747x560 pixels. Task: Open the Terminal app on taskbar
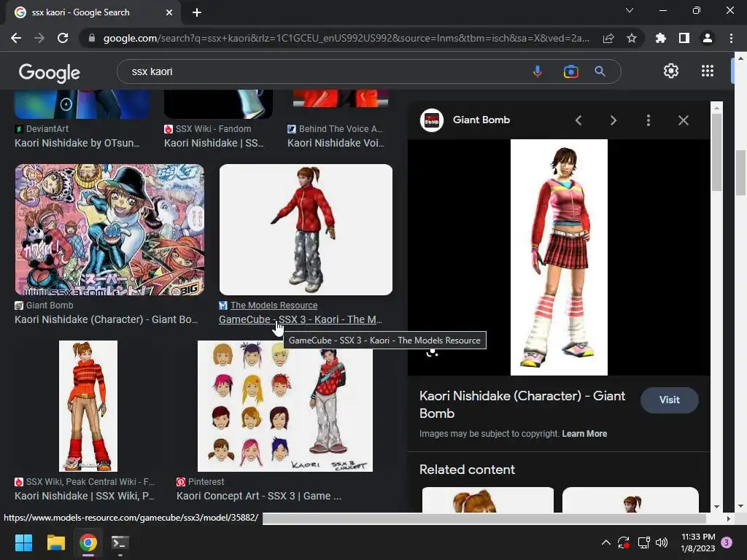click(120, 542)
